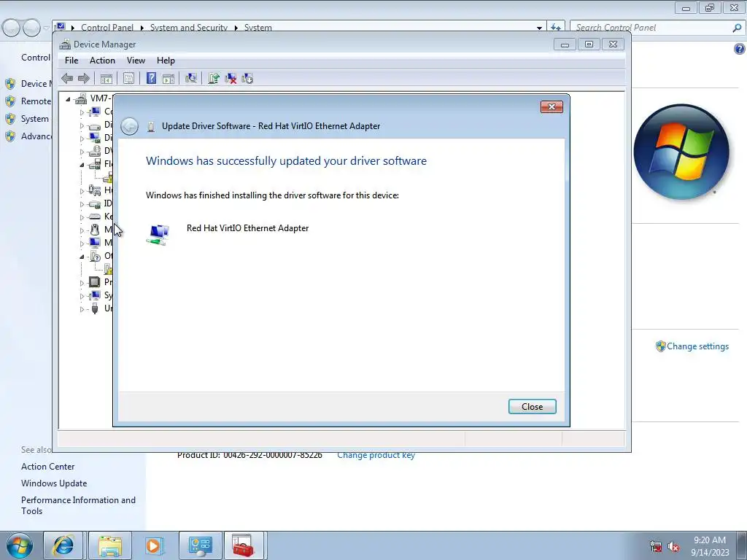Click the Control Panel taskbar icon
Viewport: 747px width, 560px height.
click(200, 545)
